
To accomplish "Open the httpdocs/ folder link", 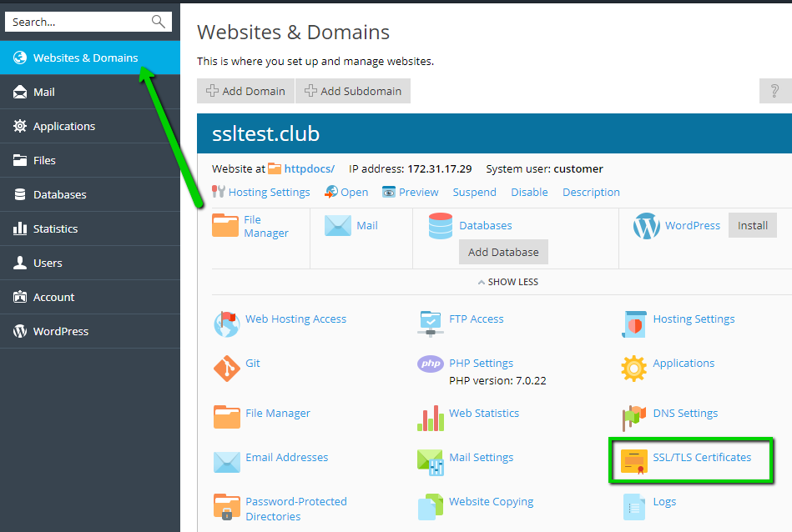I will pyautogui.click(x=309, y=168).
